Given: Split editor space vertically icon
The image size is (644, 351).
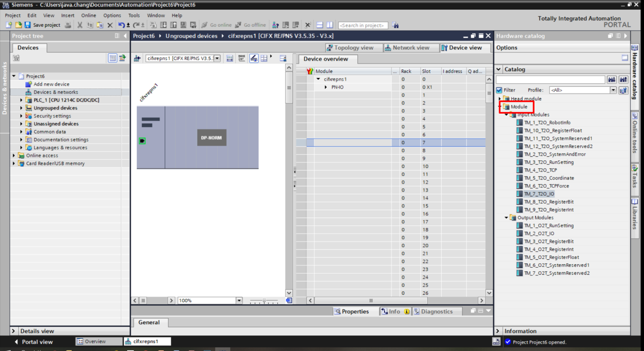Looking at the screenshot, I should coord(330,25).
